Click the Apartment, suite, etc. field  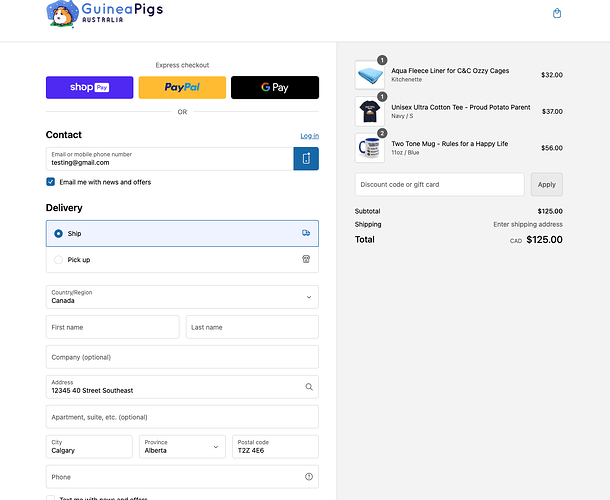point(182,417)
